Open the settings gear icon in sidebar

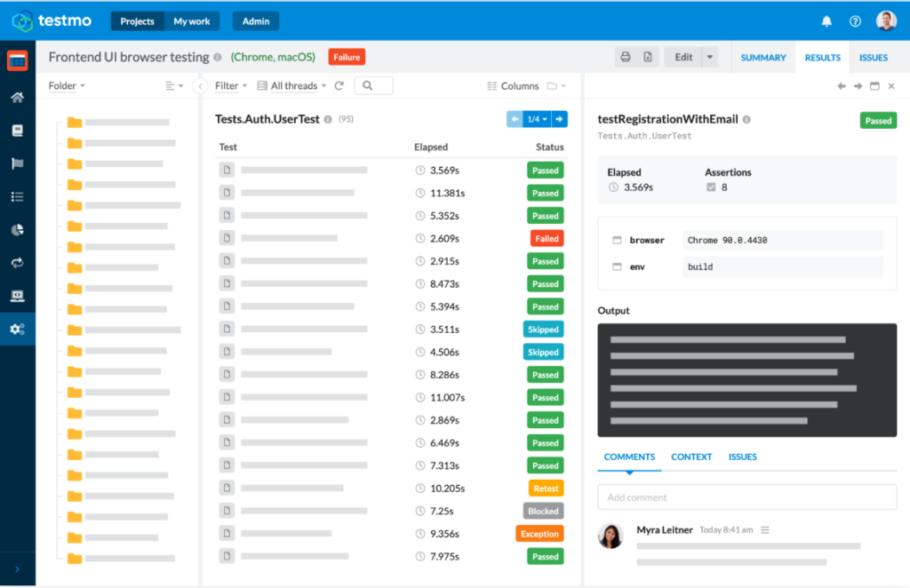point(18,328)
